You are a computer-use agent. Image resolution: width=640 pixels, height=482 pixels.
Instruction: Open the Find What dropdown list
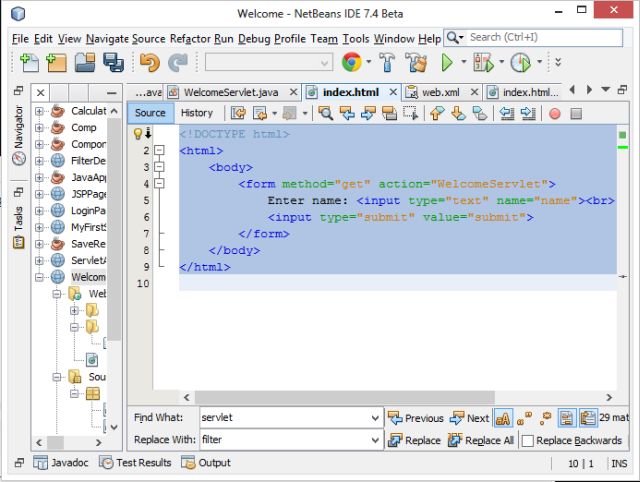point(375,418)
